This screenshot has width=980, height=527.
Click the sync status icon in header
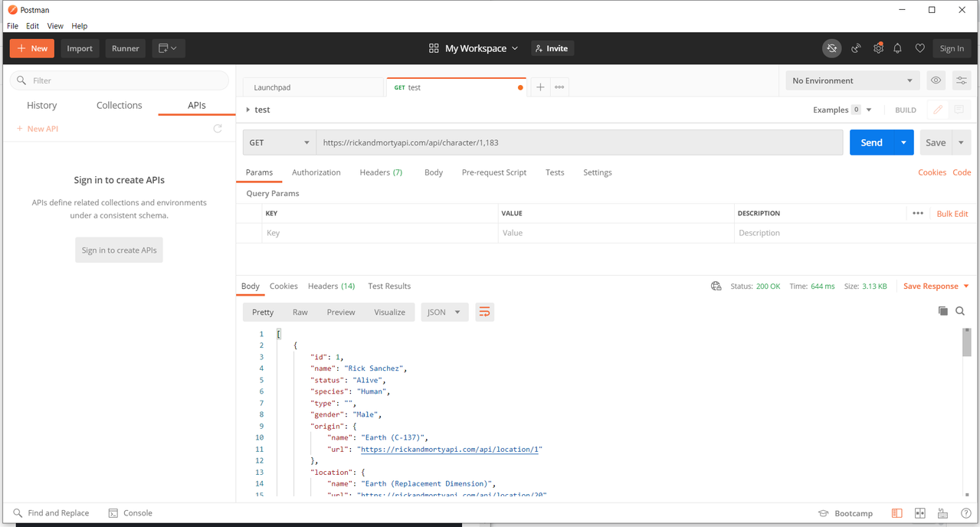point(831,48)
